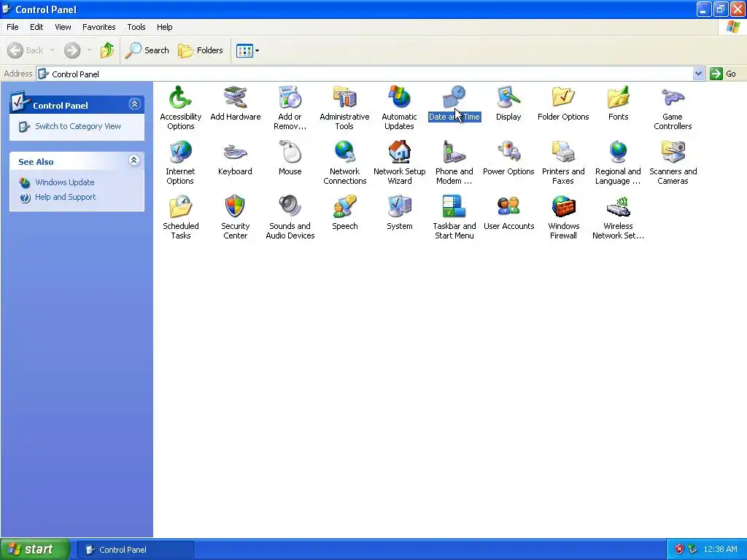Open the Views dropdown button

pos(248,50)
